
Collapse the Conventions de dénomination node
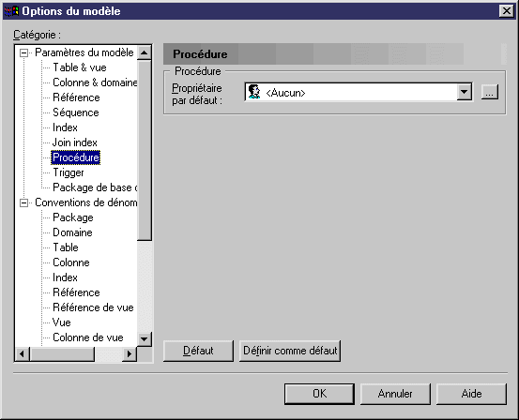[23, 202]
